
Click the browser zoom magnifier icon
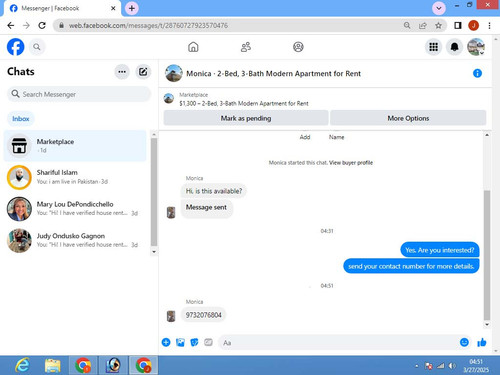[x=407, y=25]
